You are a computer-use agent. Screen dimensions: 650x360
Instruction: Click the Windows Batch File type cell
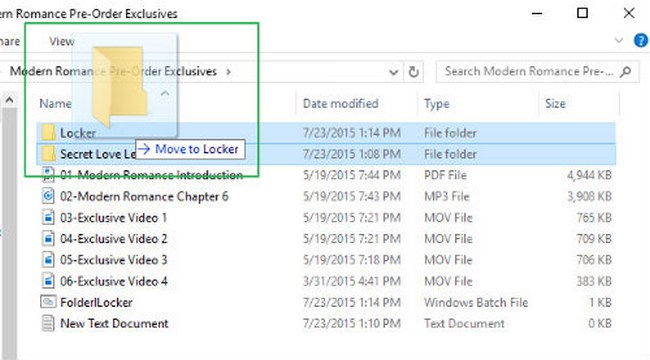point(476,302)
